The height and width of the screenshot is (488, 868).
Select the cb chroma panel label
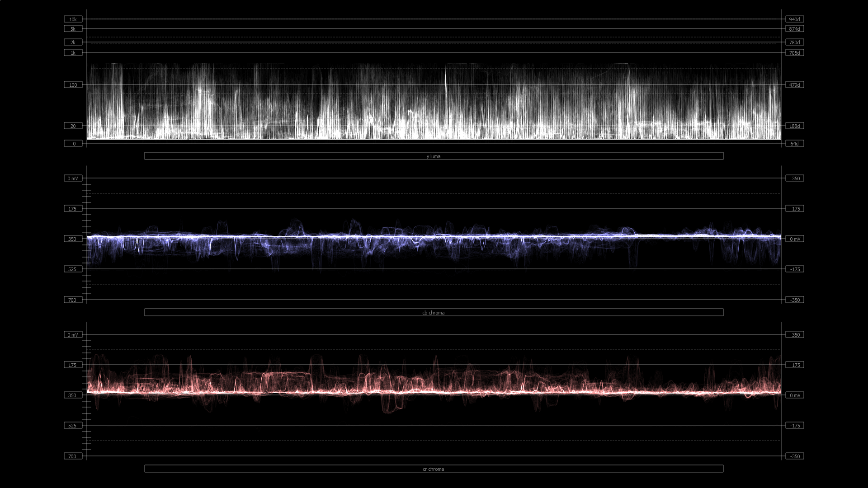(x=433, y=312)
